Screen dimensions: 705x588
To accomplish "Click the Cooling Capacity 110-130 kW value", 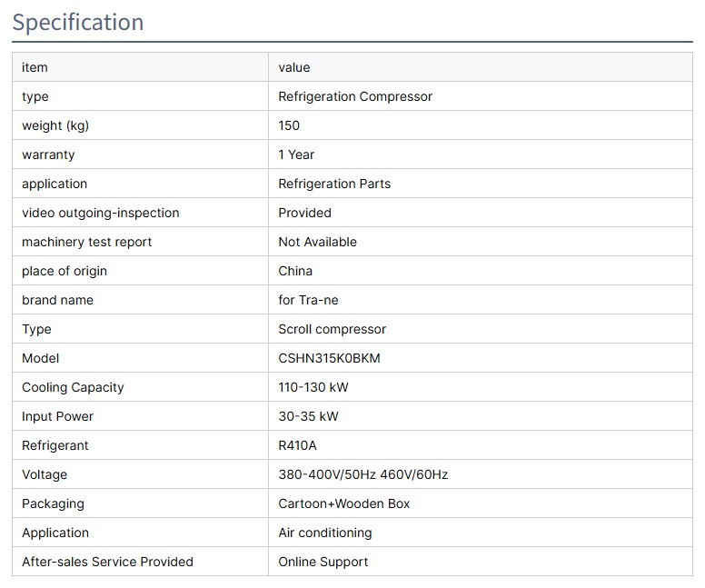I will pos(313,387).
